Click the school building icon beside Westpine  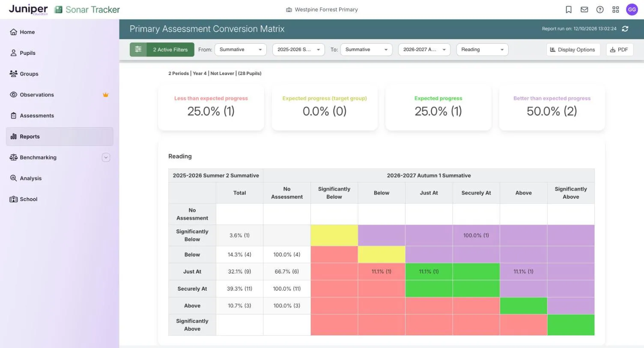pos(289,9)
